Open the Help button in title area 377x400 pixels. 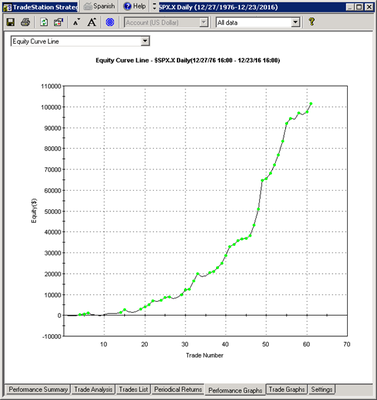coord(135,6)
